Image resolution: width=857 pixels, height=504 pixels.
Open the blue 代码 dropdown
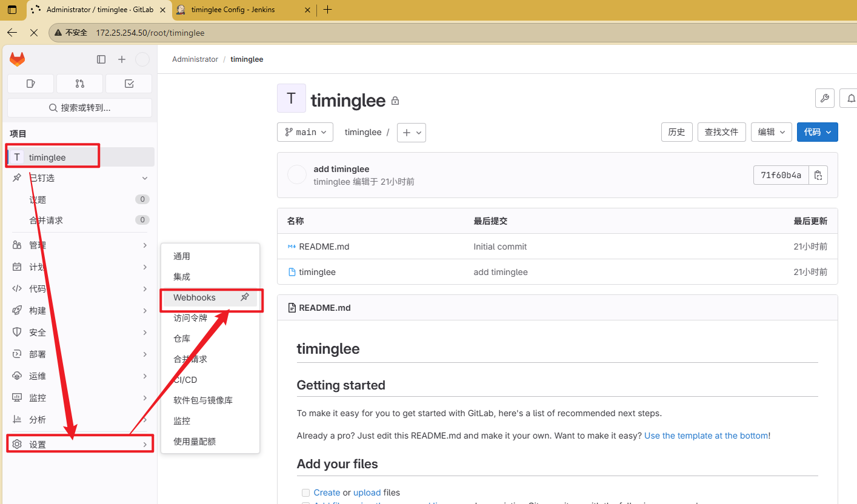(818, 132)
